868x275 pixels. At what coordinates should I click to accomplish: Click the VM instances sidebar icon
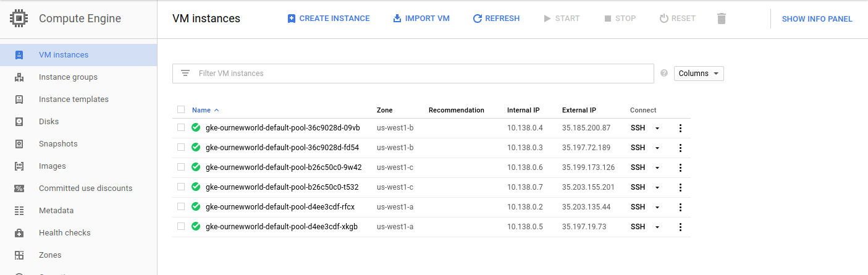(19, 55)
